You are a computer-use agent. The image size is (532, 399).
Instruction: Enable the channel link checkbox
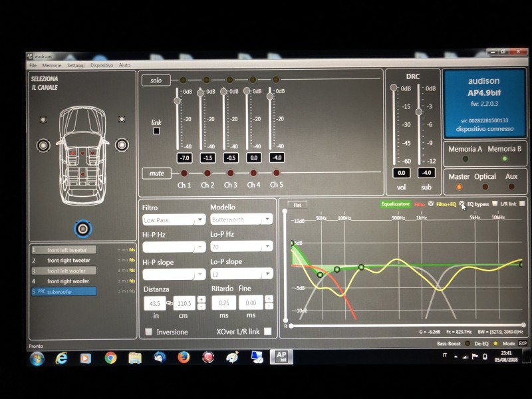156,130
